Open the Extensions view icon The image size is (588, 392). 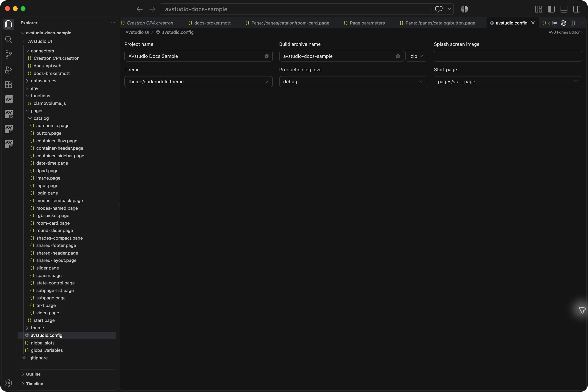9,85
